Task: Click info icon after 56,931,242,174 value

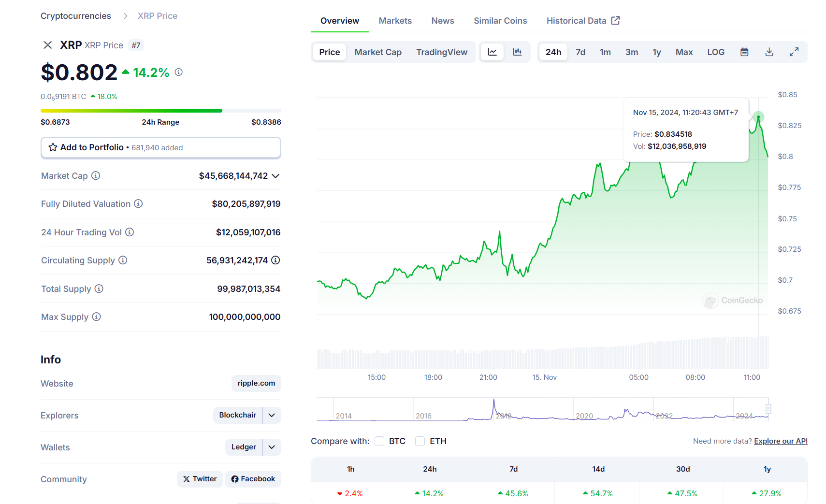Action: pos(275,260)
